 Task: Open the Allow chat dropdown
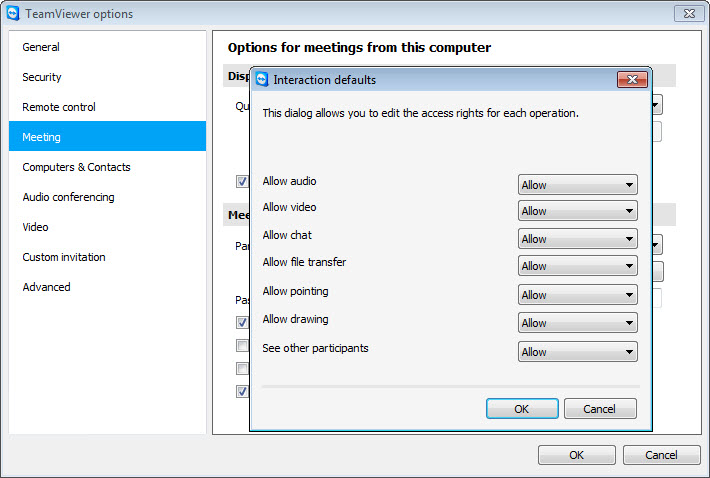(578, 239)
